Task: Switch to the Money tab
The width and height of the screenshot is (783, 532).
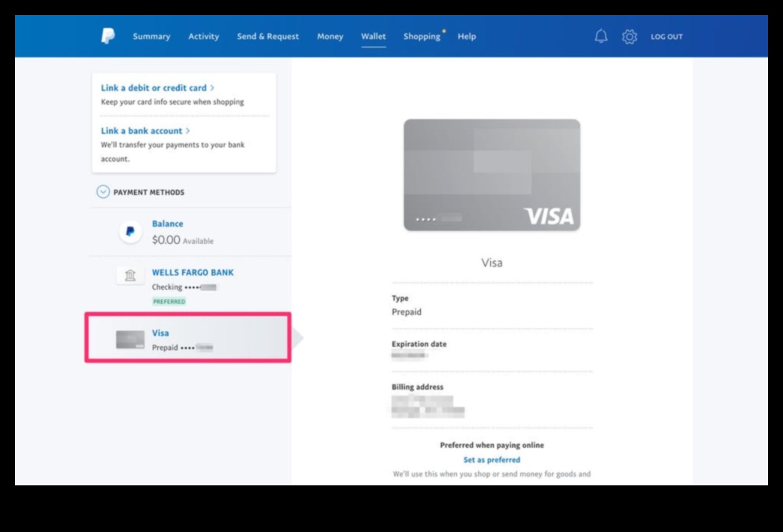Action: point(330,36)
